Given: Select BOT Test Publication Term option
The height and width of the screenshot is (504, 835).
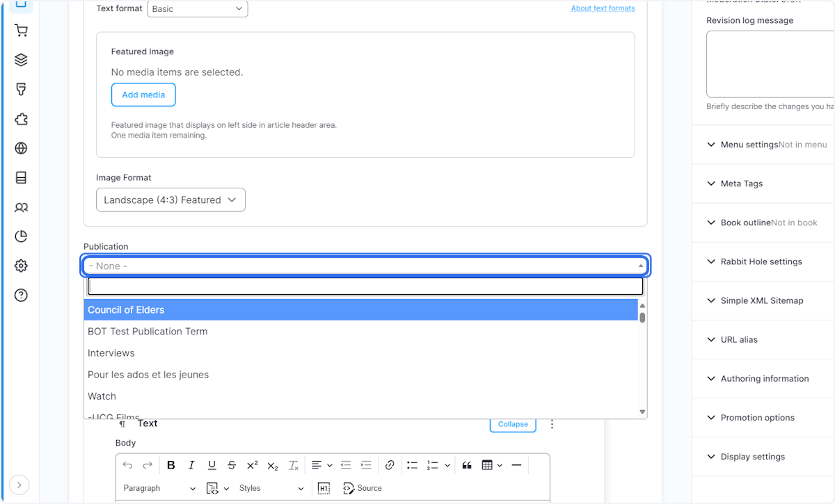Looking at the screenshot, I should [x=360, y=331].
